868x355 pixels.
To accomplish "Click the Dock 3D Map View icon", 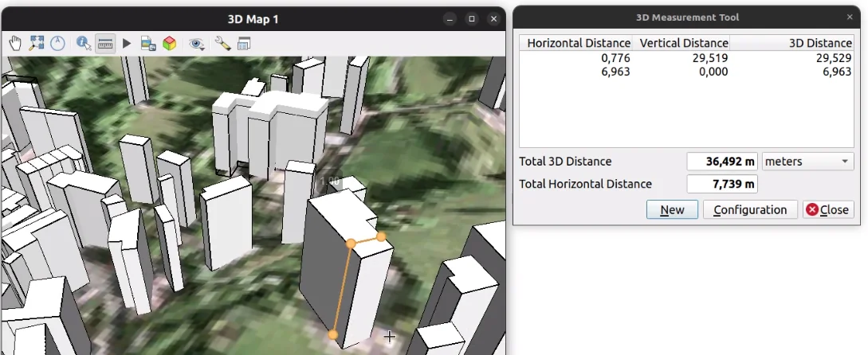I will tap(244, 44).
